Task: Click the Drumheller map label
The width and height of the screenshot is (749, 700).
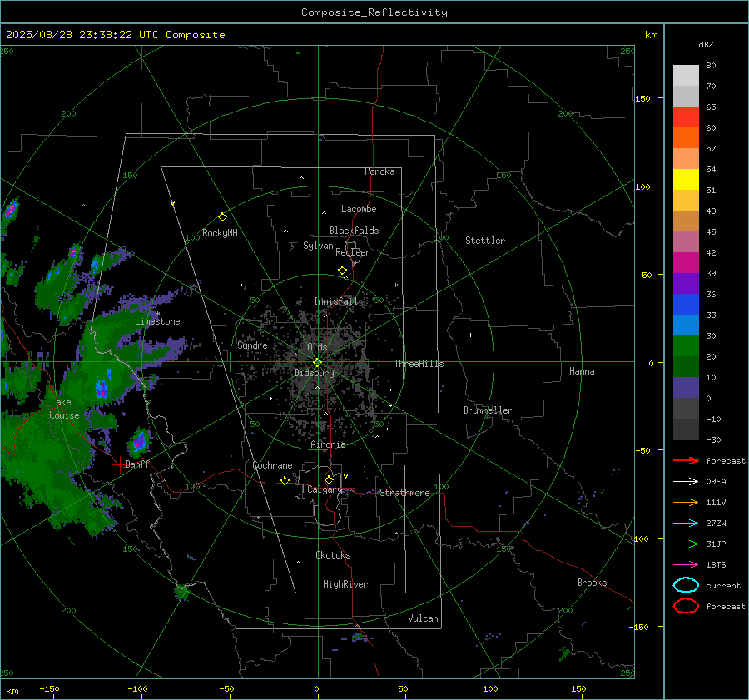Action: [487, 410]
